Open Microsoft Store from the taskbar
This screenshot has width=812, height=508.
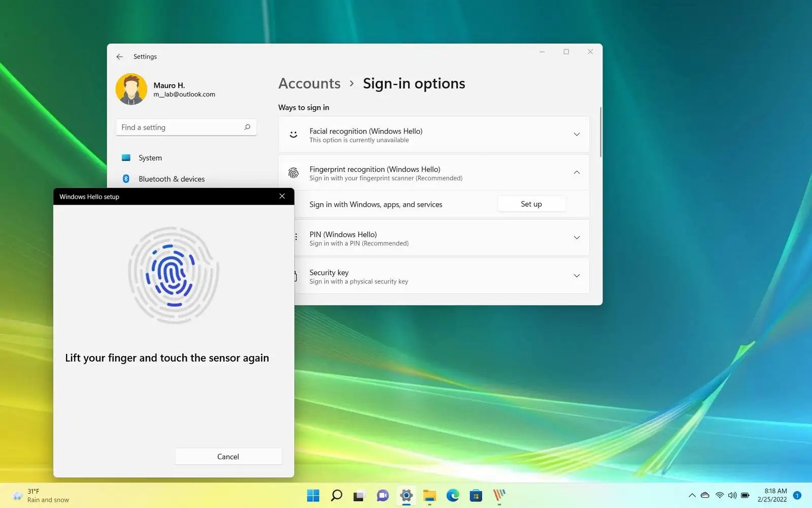pyautogui.click(x=476, y=495)
